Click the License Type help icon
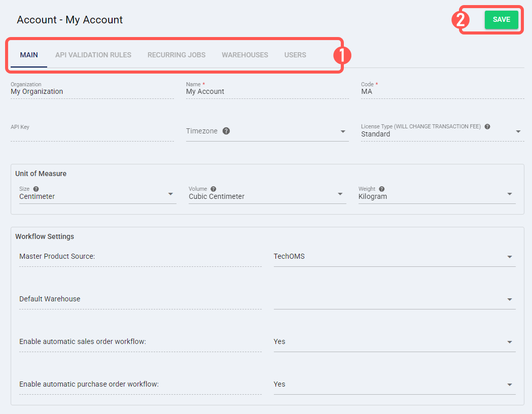The width and height of the screenshot is (532, 414). [x=487, y=126]
